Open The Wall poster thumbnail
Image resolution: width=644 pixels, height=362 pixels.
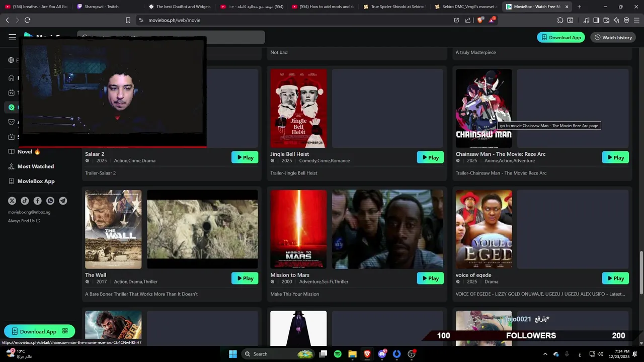(x=113, y=229)
